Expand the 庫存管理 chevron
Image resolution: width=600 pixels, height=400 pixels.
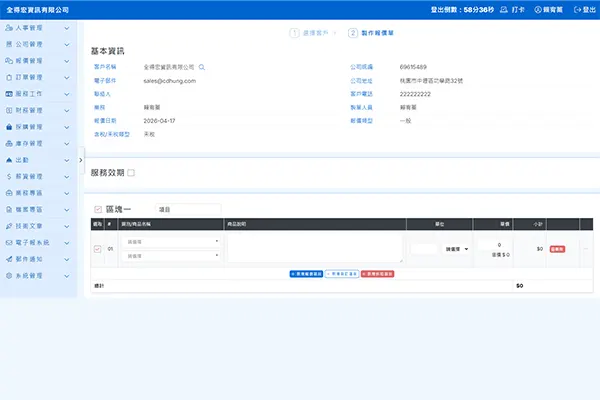coord(67,144)
